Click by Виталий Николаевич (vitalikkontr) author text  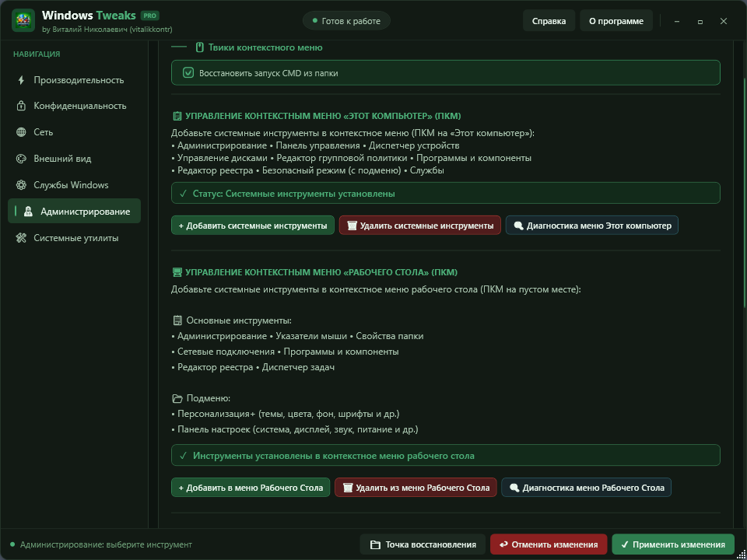107,29
